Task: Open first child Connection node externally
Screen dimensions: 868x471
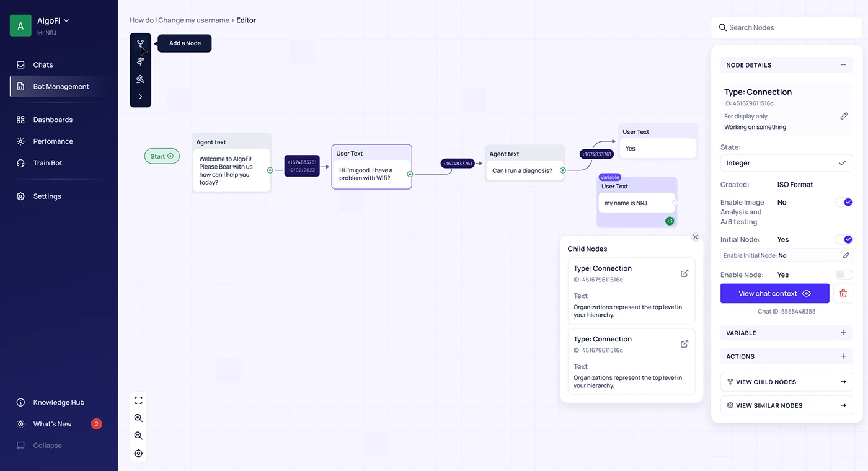Action: coord(684,273)
